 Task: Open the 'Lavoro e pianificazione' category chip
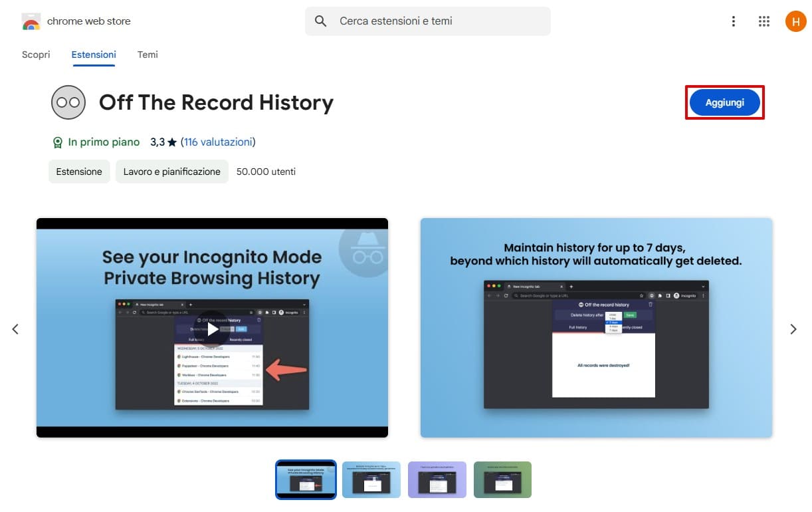click(172, 172)
